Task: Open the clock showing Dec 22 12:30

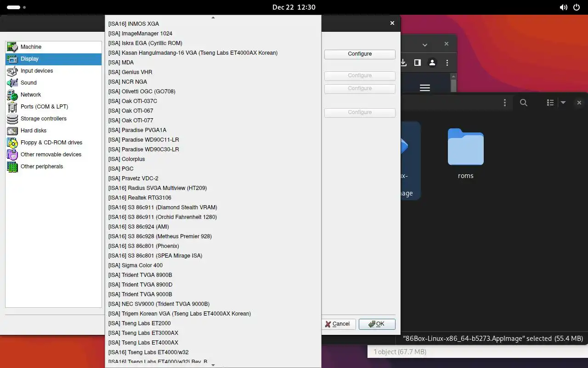Action: (294, 7)
